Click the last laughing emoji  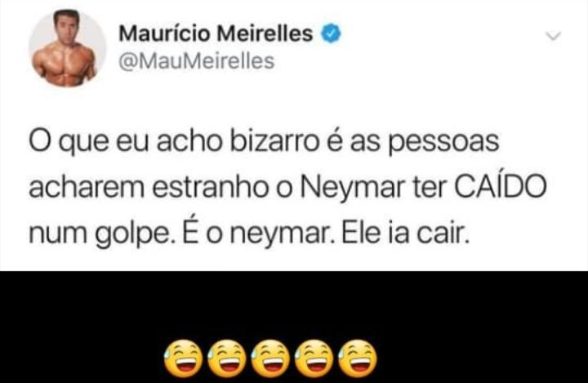[358, 359]
